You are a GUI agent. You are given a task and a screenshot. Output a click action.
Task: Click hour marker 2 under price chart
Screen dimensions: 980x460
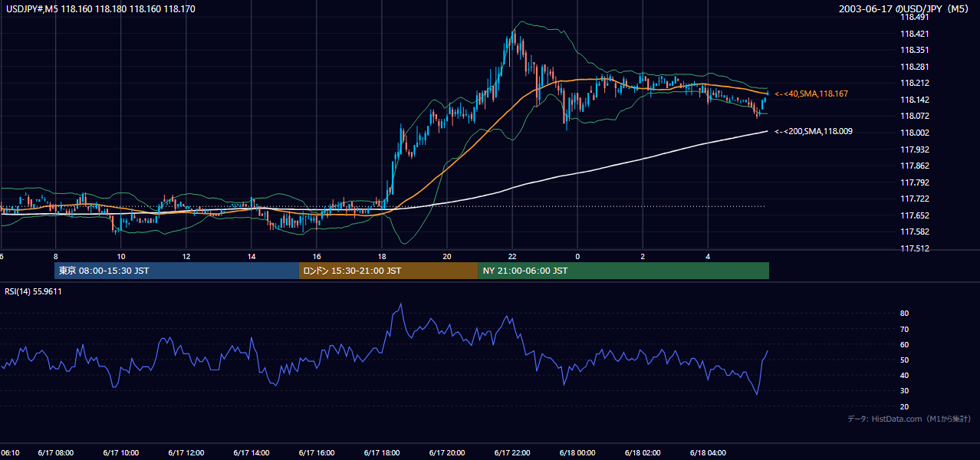pos(643,256)
